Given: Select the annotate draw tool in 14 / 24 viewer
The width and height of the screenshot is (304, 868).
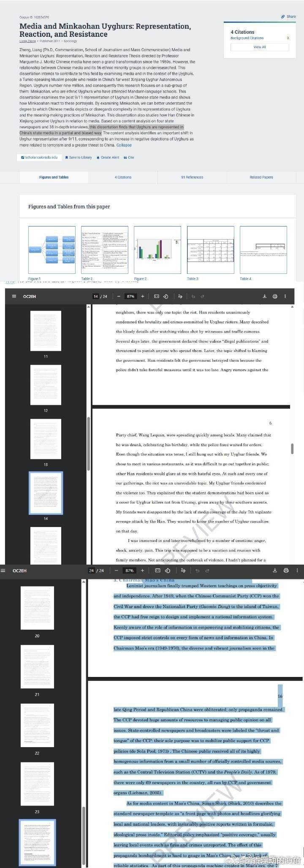Looking at the screenshot, I should click(180, 296).
